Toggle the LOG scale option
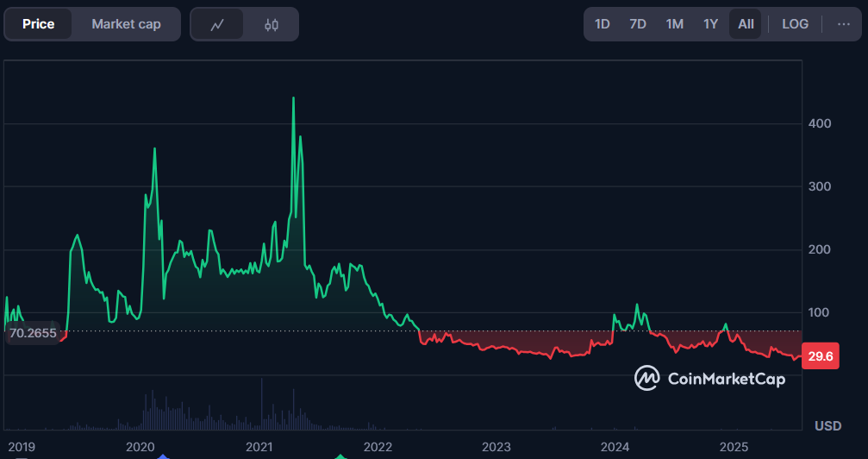 click(x=795, y=24)
